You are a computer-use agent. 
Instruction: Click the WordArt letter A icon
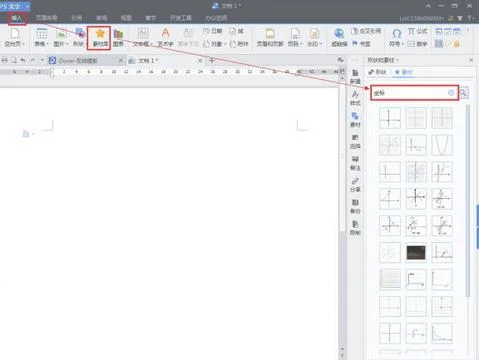pyautogui.click(x=165, y=34)
